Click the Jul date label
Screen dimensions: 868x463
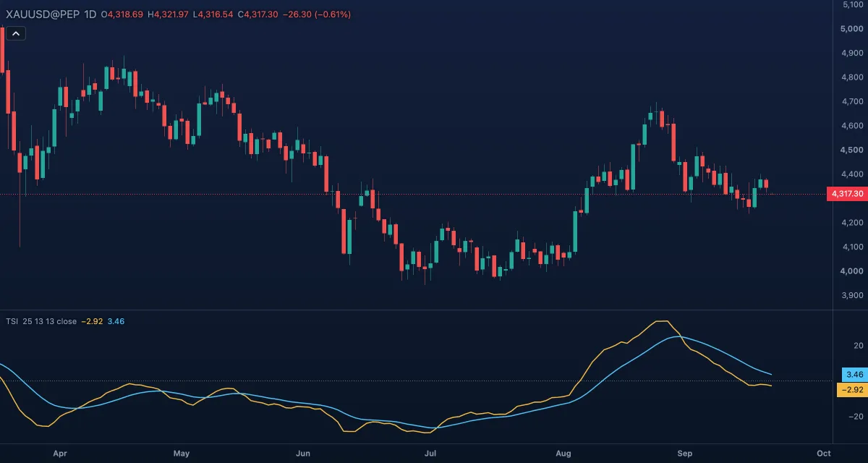coord(430,454)
